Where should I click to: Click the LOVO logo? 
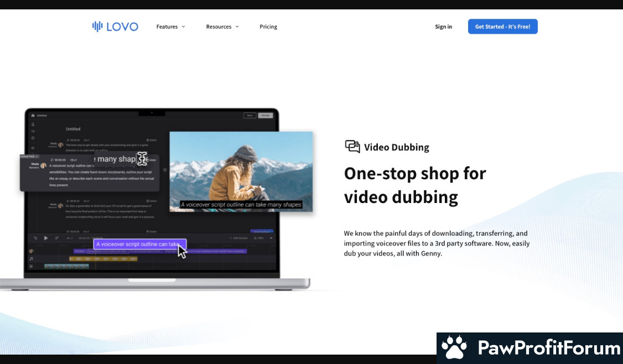[115, 27]
